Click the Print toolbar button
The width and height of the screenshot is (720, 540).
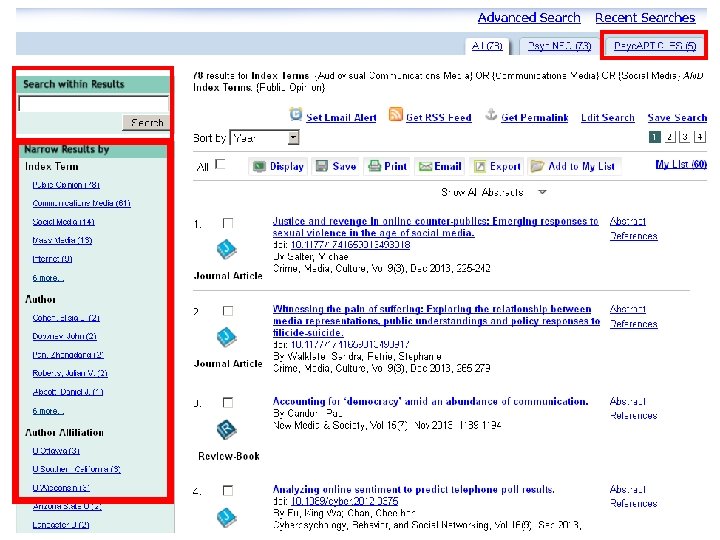tap(388, 166)
